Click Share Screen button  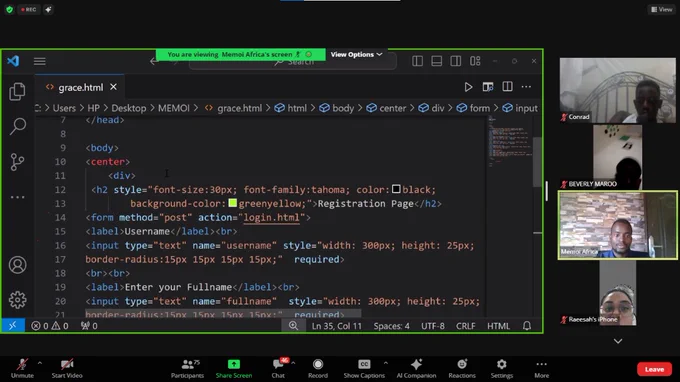coord(234,369)
